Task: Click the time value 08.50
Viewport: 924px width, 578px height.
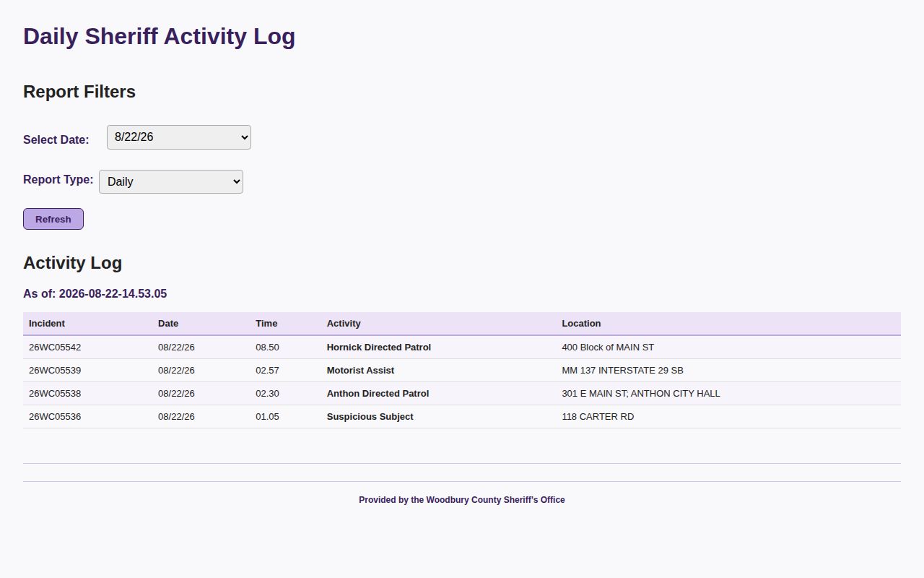Action: (x=267, y=348)
